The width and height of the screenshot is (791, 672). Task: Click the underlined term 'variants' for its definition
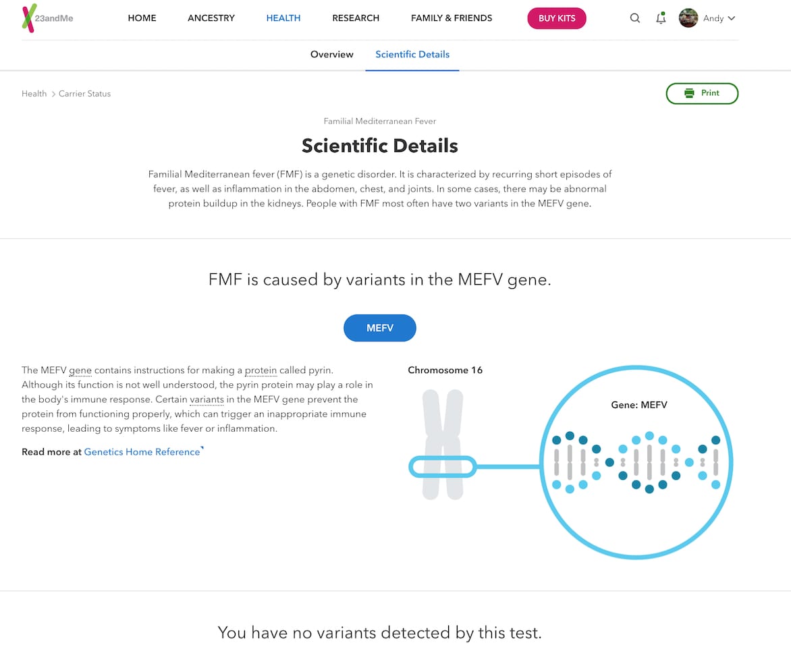[x=207, y=399]
